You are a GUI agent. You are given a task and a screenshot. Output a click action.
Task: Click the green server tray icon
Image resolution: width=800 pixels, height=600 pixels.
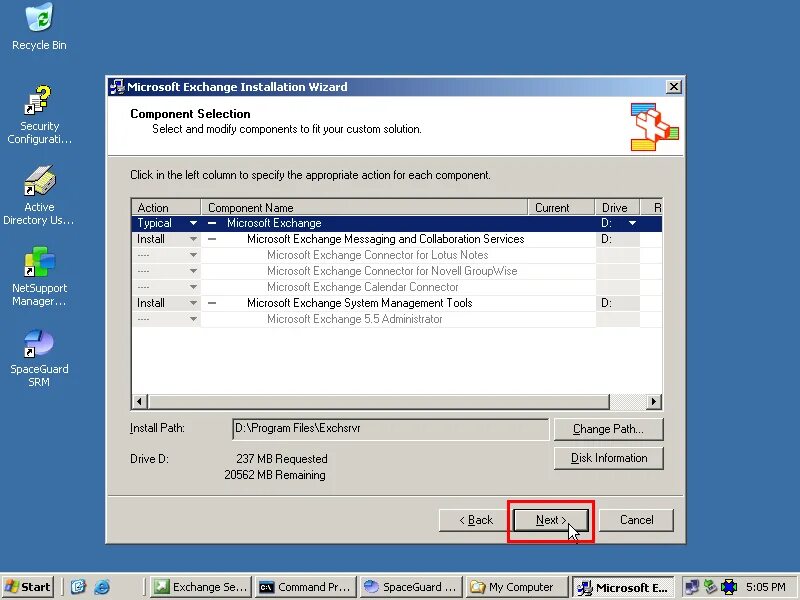pos(710,587)
